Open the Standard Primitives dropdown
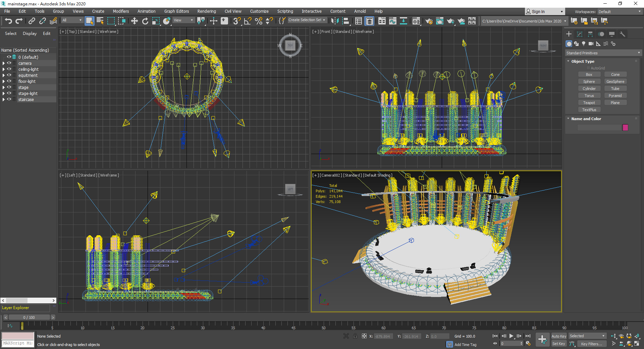This screenshot has width=644, height=349. click(x=603, y=53)
